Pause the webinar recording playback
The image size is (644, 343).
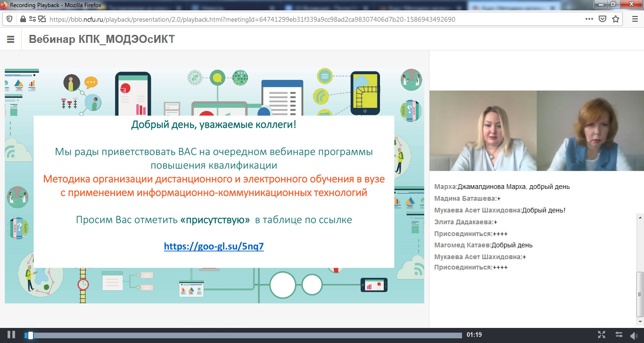[11, 335]
